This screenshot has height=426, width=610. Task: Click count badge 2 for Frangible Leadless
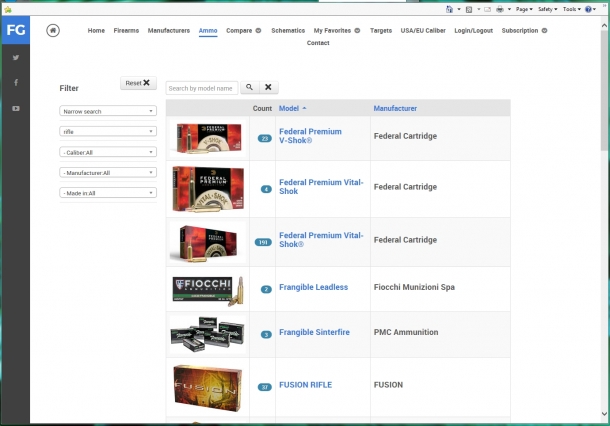click(266, 289)
